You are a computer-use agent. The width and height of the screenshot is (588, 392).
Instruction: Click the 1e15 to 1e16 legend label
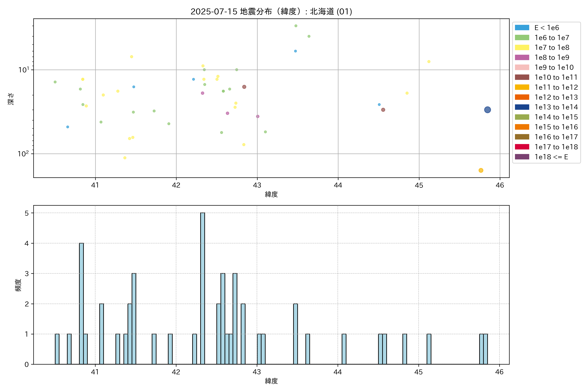(556, 127)
